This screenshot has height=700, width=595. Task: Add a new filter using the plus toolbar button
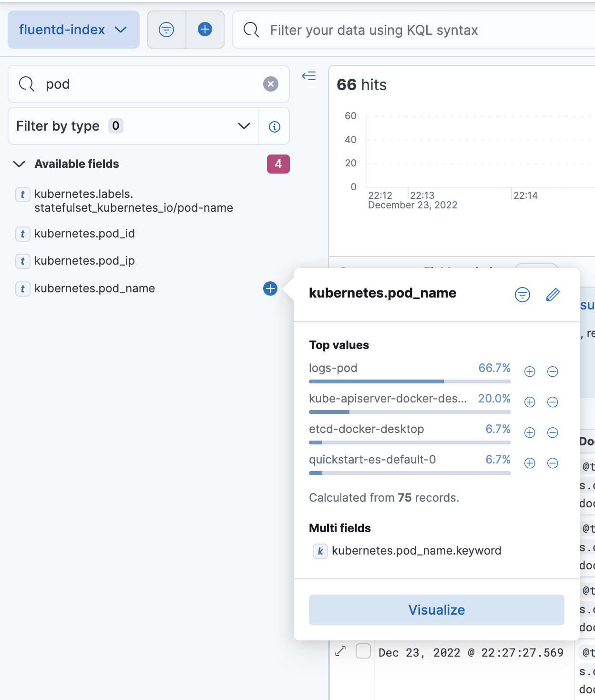point(205,30)
